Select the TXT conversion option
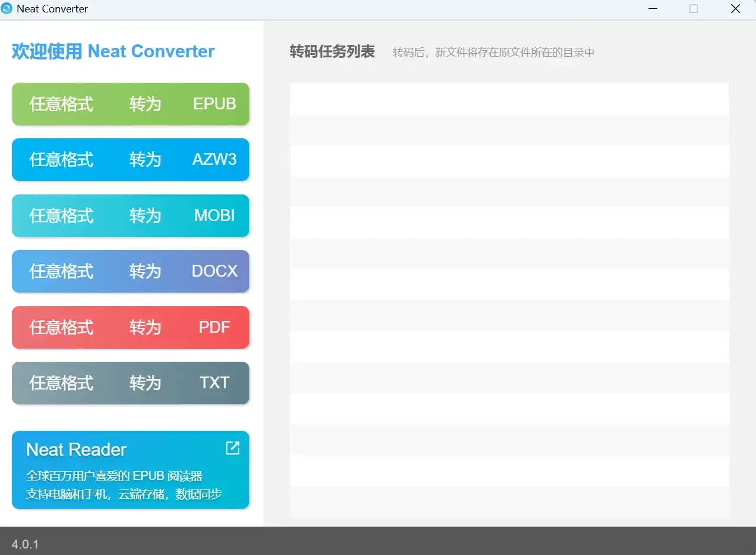This screenshot has width=756, height=555. 130,382
